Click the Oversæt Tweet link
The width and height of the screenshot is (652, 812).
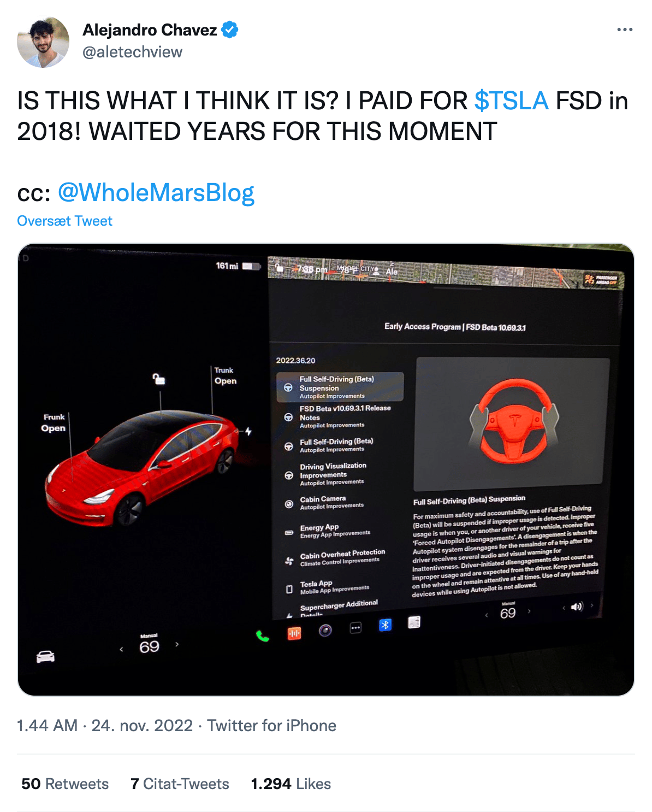[x=64, y=221]
